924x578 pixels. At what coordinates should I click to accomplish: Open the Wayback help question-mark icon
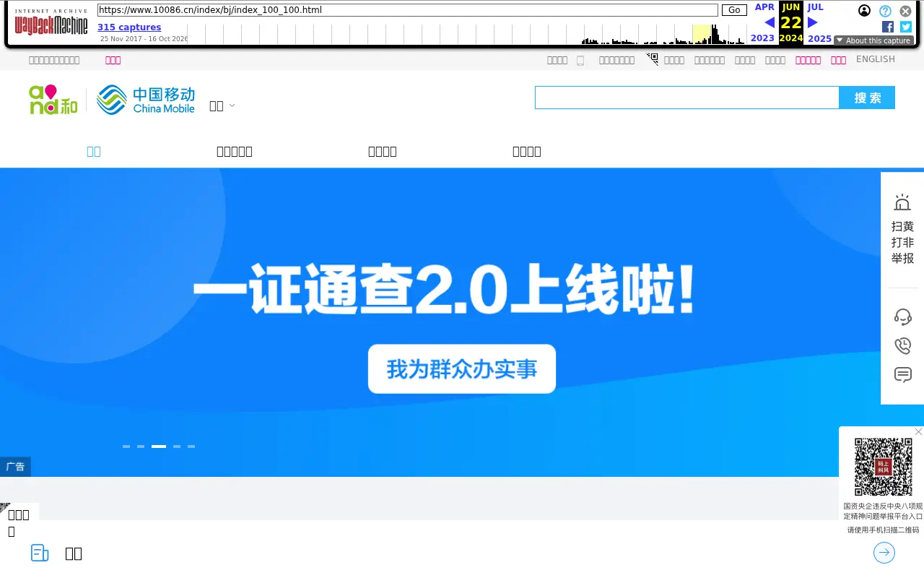click(885, 11)
